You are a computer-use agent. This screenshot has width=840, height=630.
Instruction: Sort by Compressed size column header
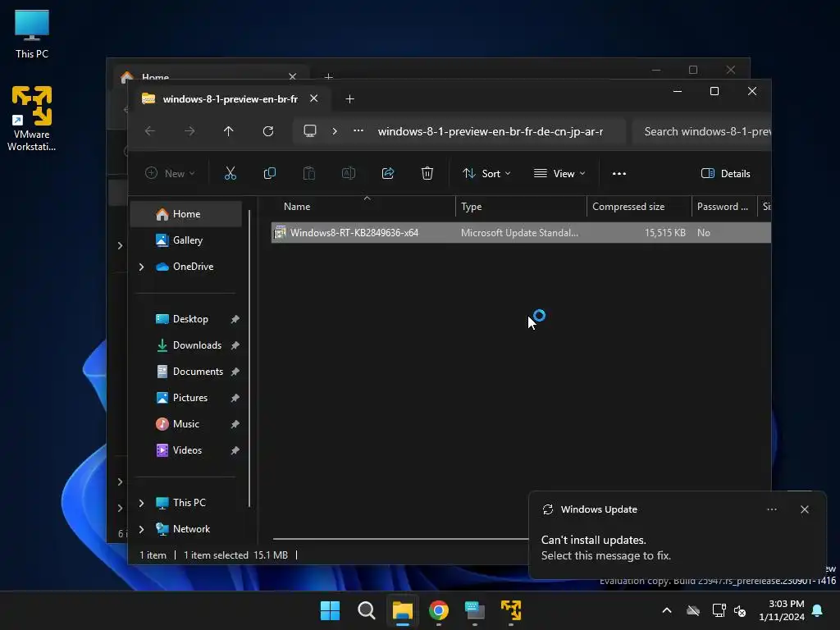(x=639, y=207)
